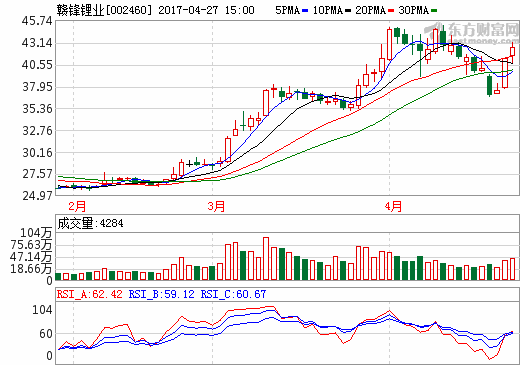The image size is (520, 365).
Task: Click the 30PMA legend label
Action: click(x=414, y=10)
